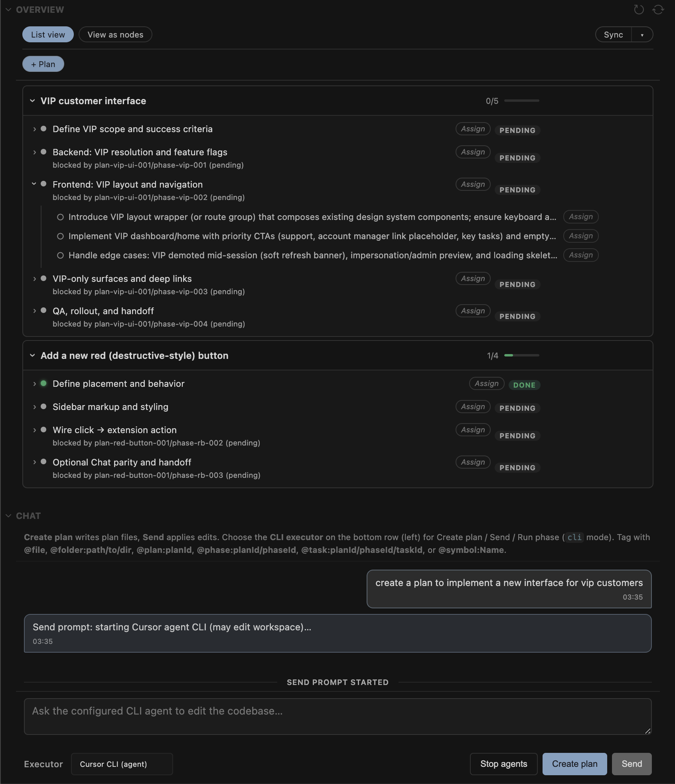Screen dimensions: 675x784
Task: Toggle the circle for Implement VIP dashboard/home task
Action: [60, 236]
